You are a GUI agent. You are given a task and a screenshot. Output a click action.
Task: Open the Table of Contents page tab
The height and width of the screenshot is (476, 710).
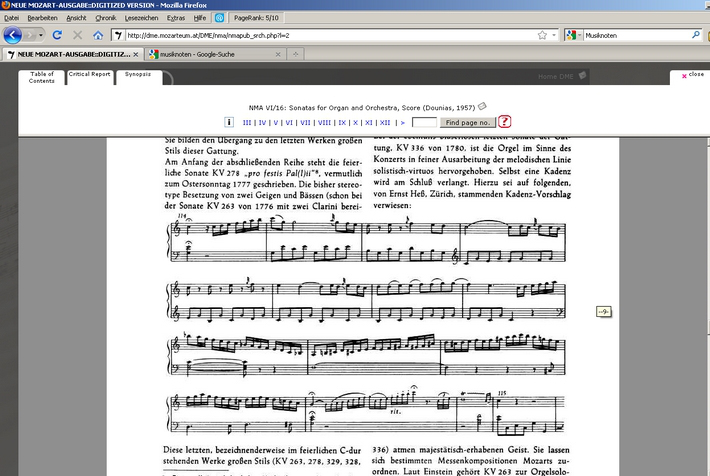[x=42, y=77]
